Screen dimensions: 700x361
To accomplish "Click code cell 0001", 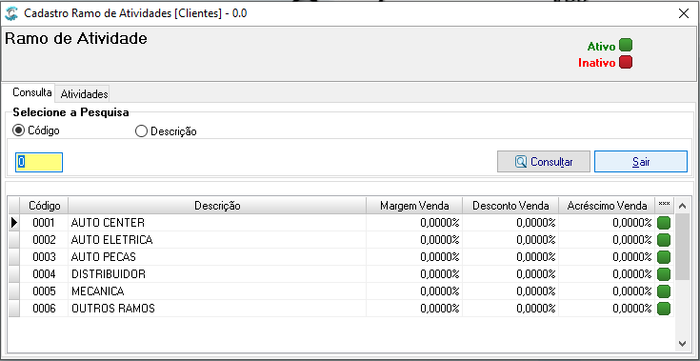I will point(44,223).
